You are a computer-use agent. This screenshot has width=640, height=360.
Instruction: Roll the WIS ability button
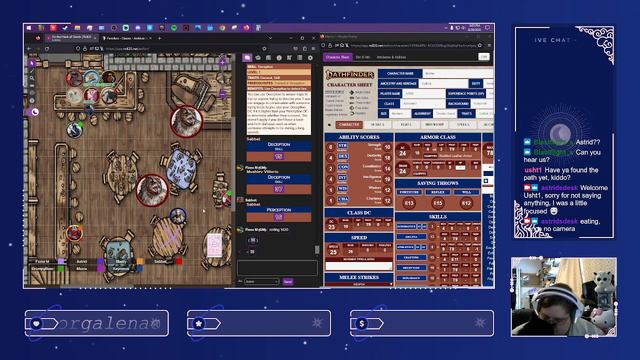point(342,189)
